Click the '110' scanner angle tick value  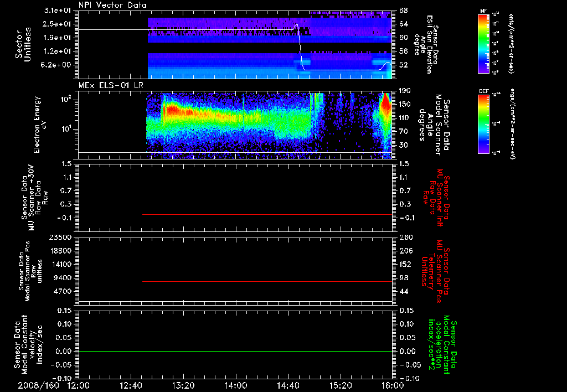click(x=405, y=118)
